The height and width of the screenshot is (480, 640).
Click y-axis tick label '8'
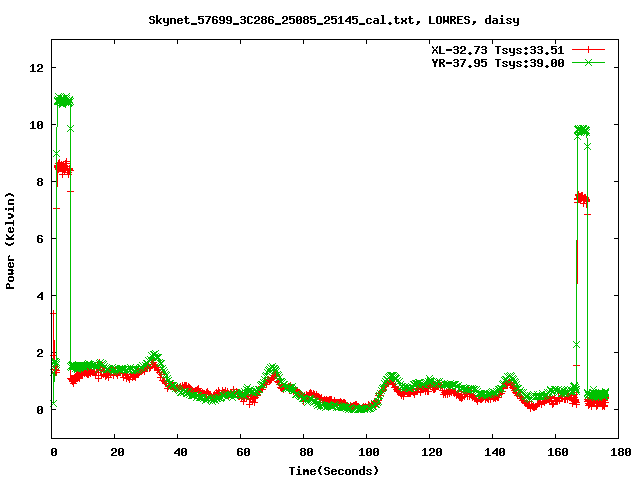pos(40,182)
